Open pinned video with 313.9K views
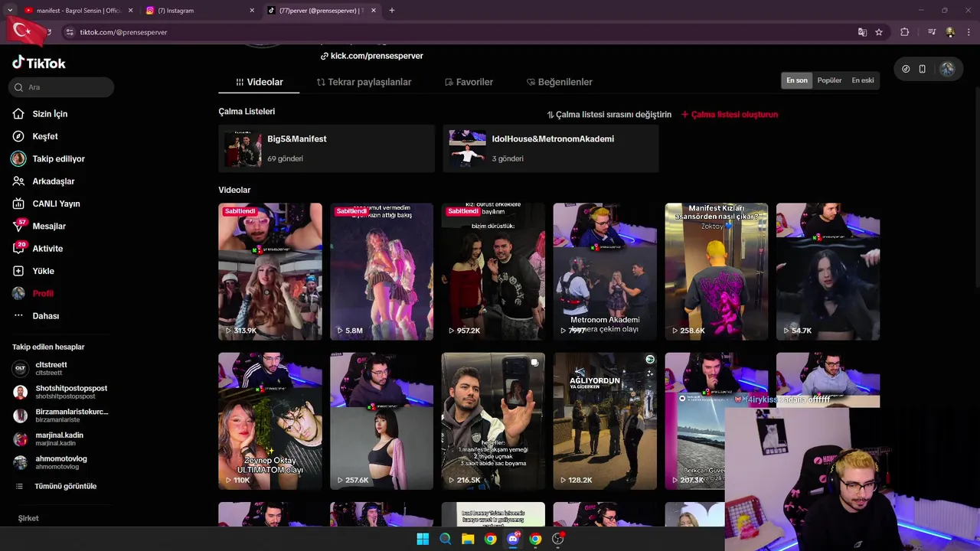This screenshot has width=980, height=551. [270, 272]
